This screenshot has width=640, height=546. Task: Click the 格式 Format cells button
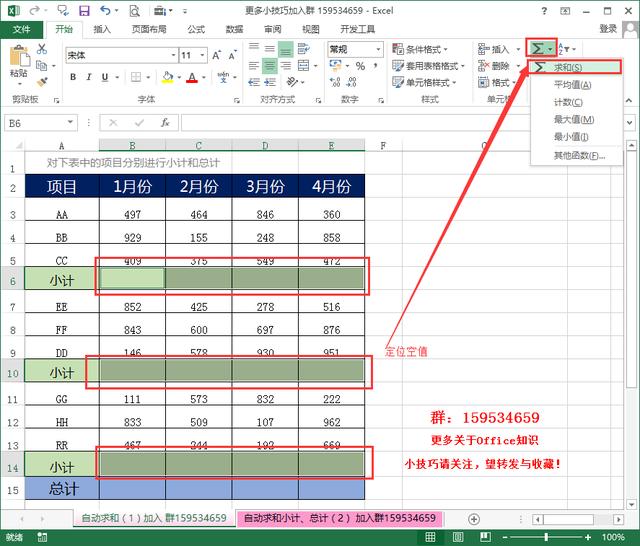click(497, 82)
